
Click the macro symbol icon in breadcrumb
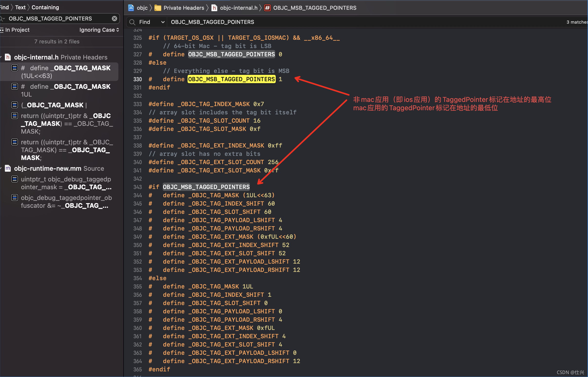click(267, 8)
